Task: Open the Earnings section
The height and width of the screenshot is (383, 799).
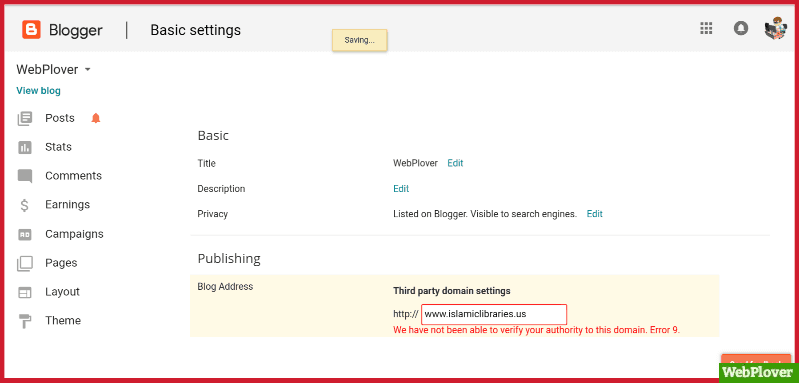Action: 67,204
